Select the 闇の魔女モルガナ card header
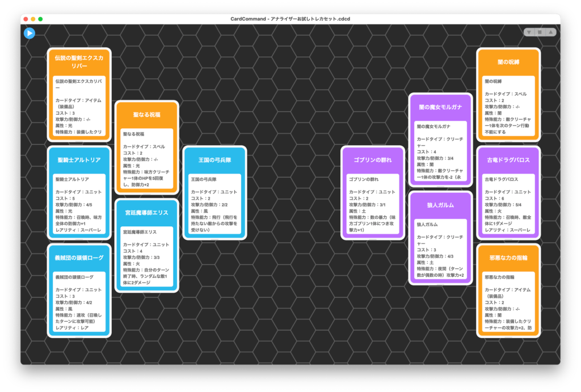 tap(440, 107)
